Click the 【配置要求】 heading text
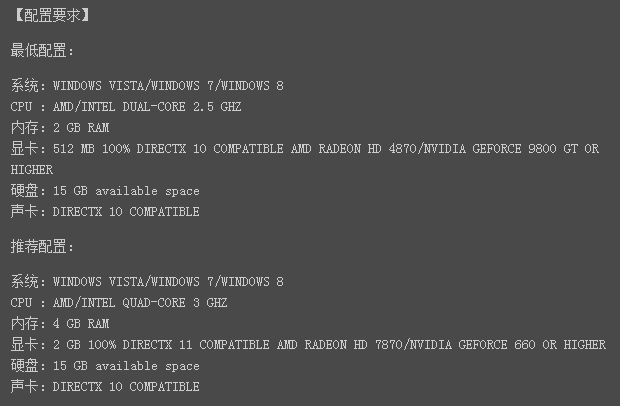 tap(51, 16)
